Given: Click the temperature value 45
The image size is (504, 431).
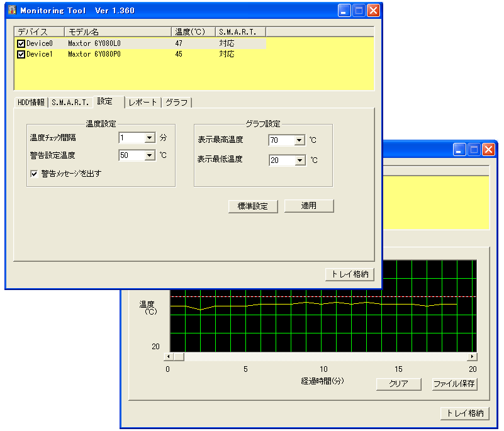Looking at the screenshot, I should 179,54.
